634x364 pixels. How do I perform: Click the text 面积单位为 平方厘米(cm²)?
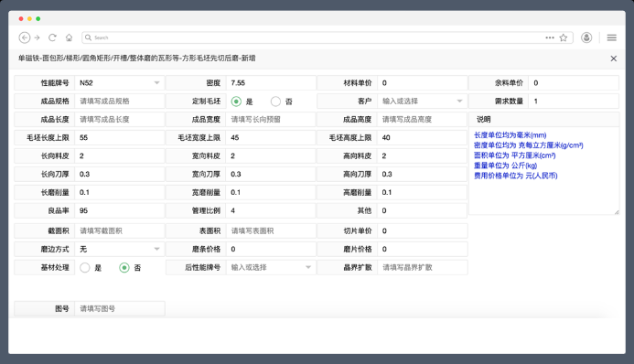[x=515, y=155]
